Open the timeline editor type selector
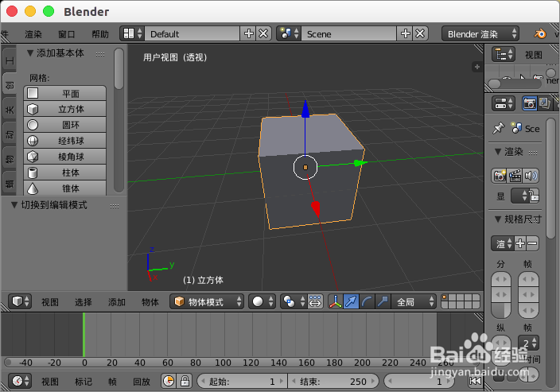 coord(20,381)
